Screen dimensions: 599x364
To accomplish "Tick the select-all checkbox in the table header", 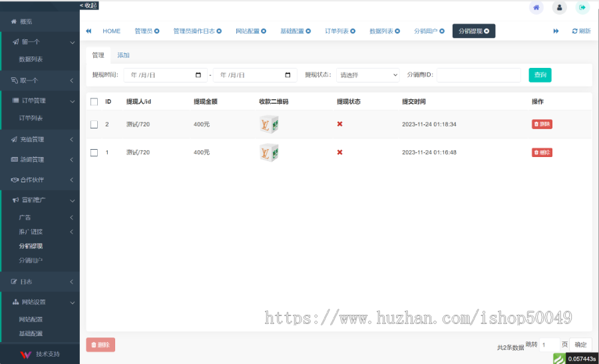I will (x=94, y=102).
